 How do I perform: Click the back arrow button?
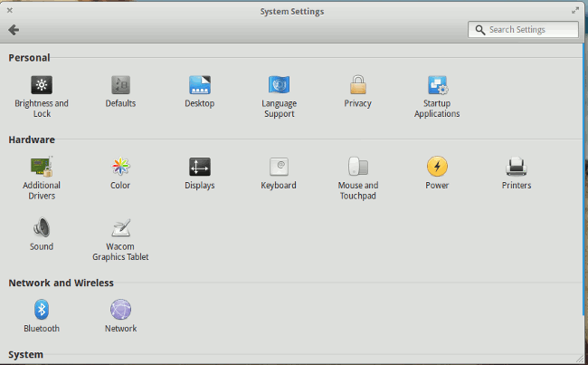pos(14,30)
